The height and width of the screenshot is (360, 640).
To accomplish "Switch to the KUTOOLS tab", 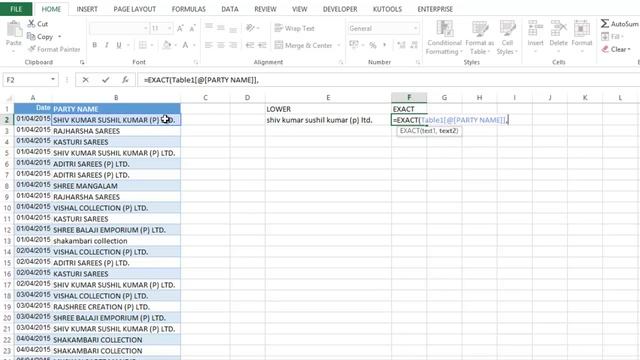I will click(x=387, y=9).
